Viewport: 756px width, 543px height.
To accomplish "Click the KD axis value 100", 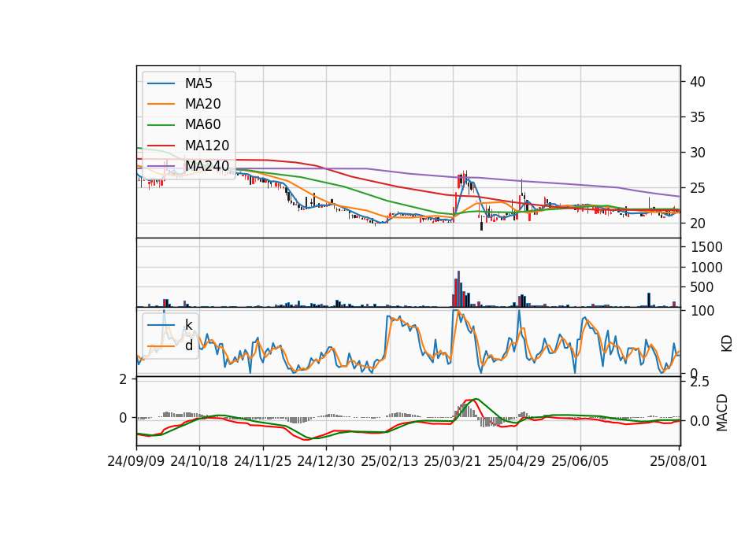I will click(702, 311).
